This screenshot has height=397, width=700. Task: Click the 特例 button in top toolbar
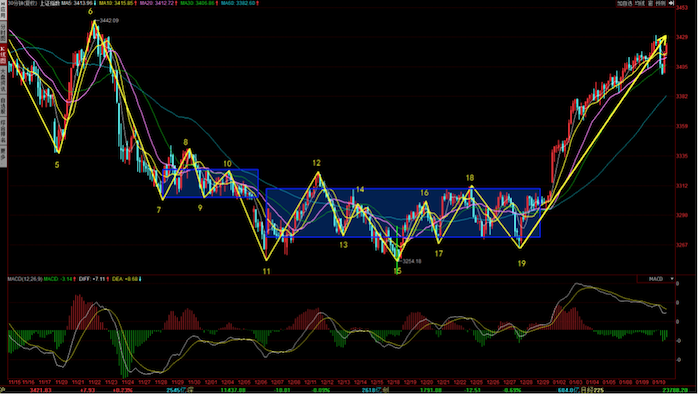point(660,3)
